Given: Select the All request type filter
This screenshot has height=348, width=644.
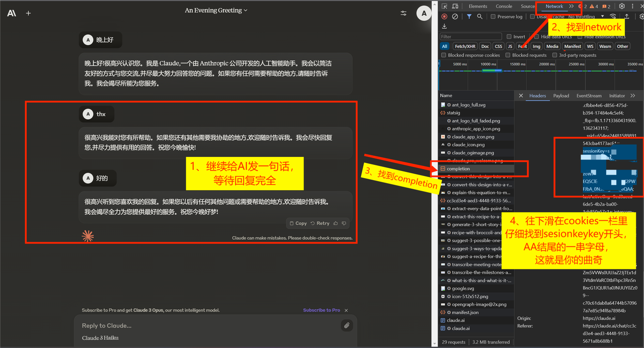Looking at the screenshot, I should tap(445, 46).
